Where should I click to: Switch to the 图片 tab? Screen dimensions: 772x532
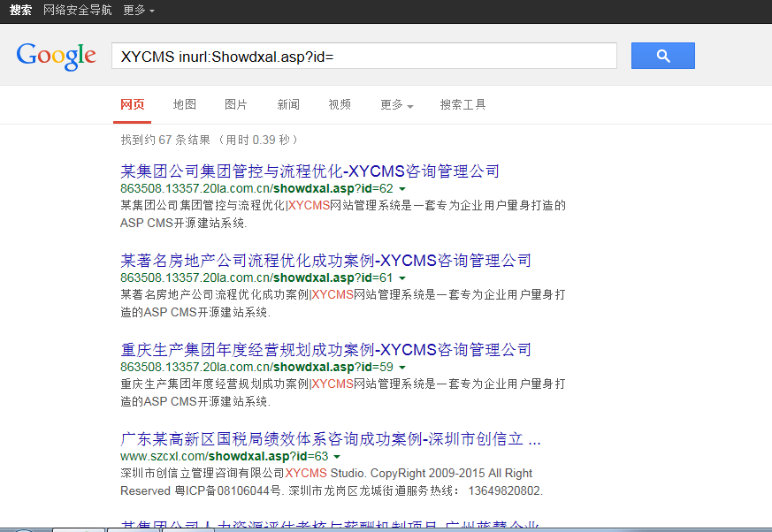[x=236, y=104]
